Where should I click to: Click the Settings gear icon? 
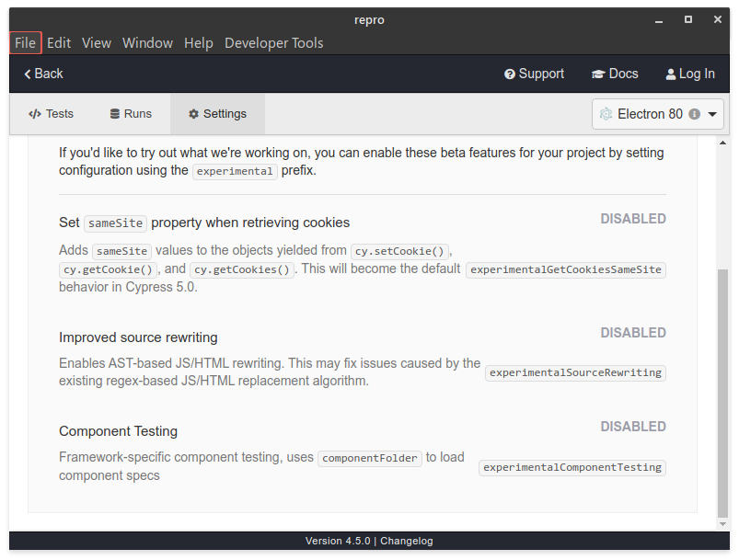coord(193,114)
